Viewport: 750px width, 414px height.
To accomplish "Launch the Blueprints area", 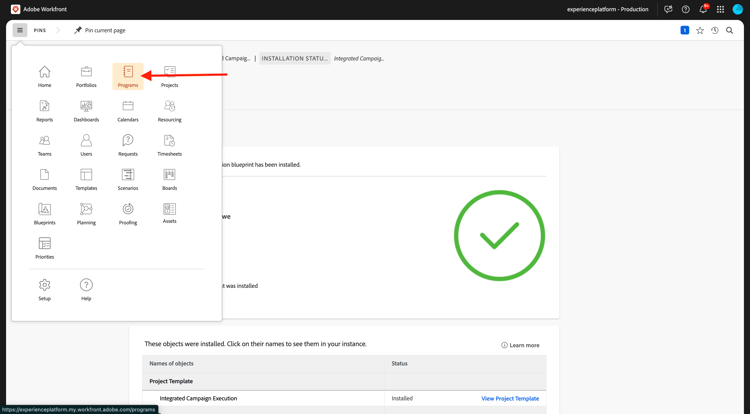I will point(44,213).
